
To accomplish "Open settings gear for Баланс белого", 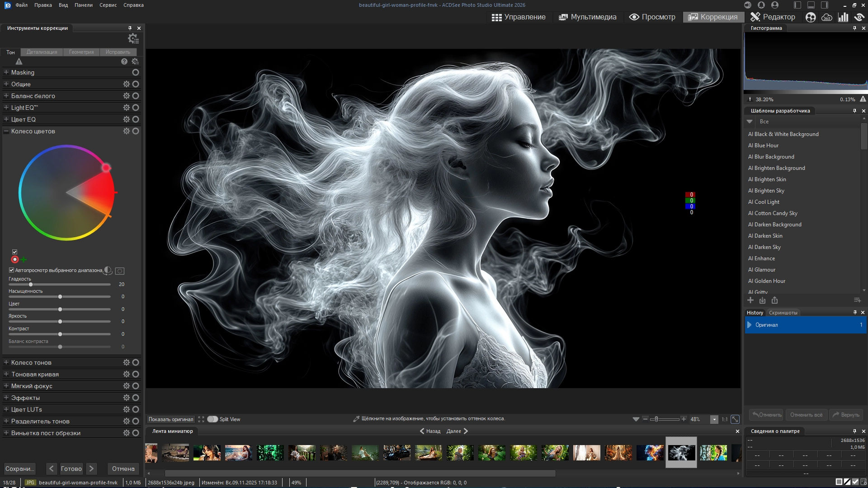I will click(x=126, y=96).
